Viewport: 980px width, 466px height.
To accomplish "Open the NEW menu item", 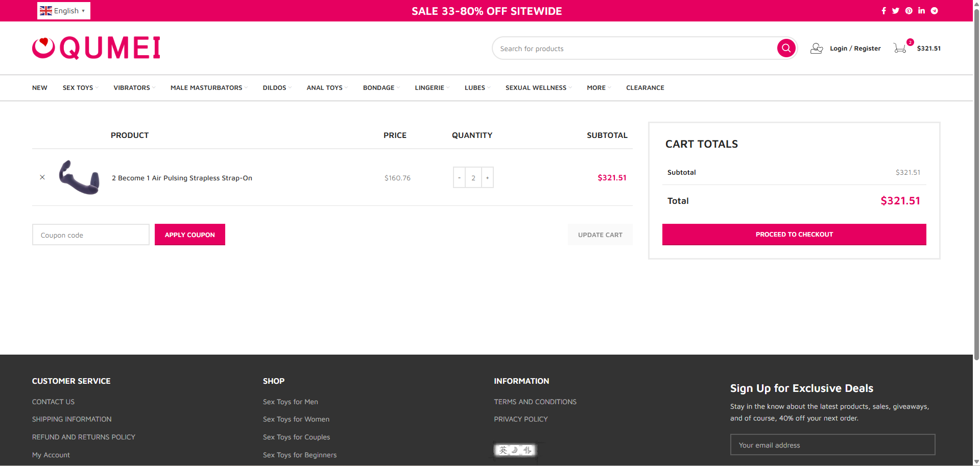I will 40,88.
